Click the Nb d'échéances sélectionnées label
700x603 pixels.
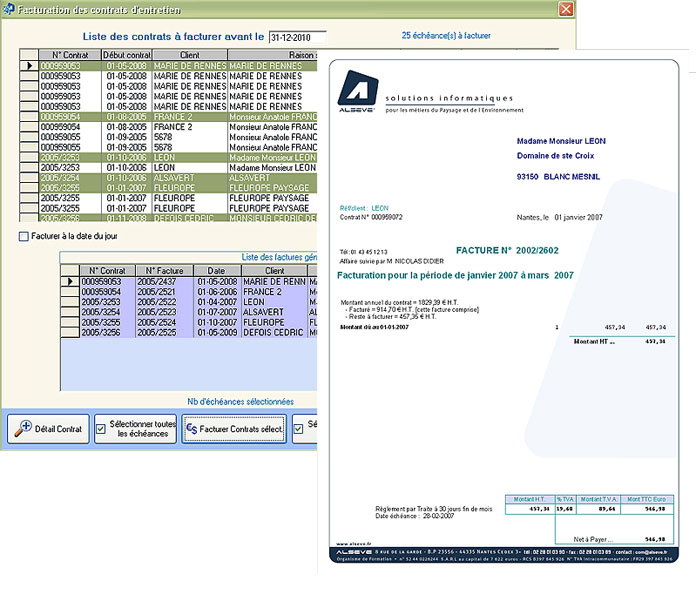pos(240,402)
